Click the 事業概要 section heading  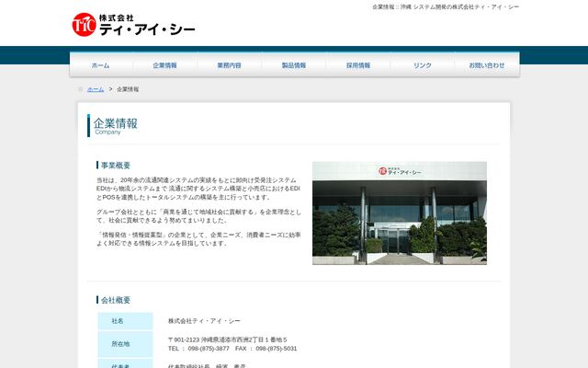point(116,166)
